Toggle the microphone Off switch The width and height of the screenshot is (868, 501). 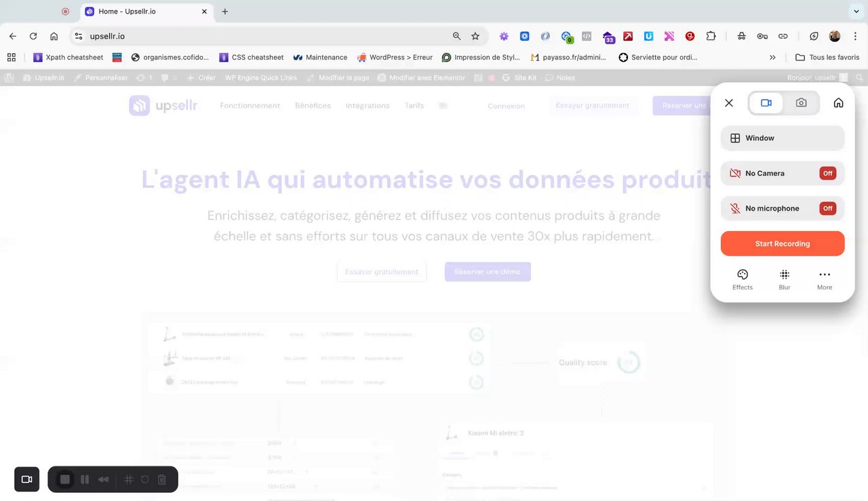pyautogui.click(x=827, y=209)
